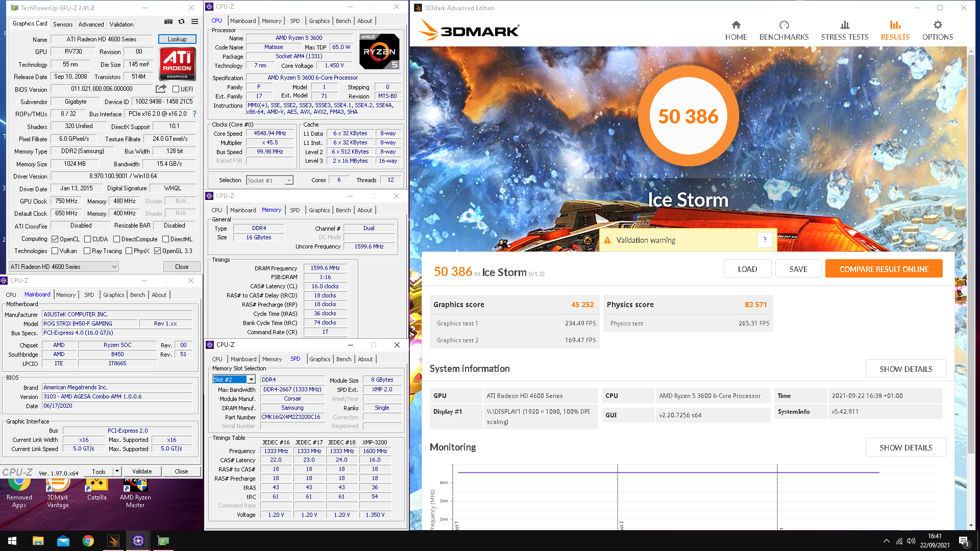Toggle the Ray Tracing checkbox
The height and width of the screenshot is (551, 980).
(x=87, y=251)
